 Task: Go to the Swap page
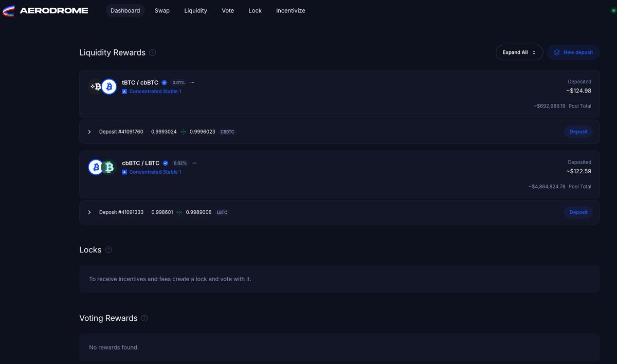(162, 10)
